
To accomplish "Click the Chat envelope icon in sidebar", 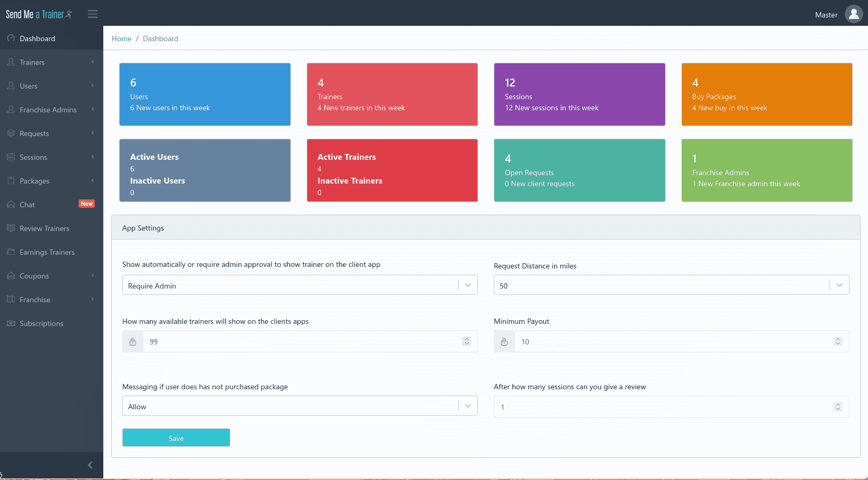I will (x=11, y=204).
